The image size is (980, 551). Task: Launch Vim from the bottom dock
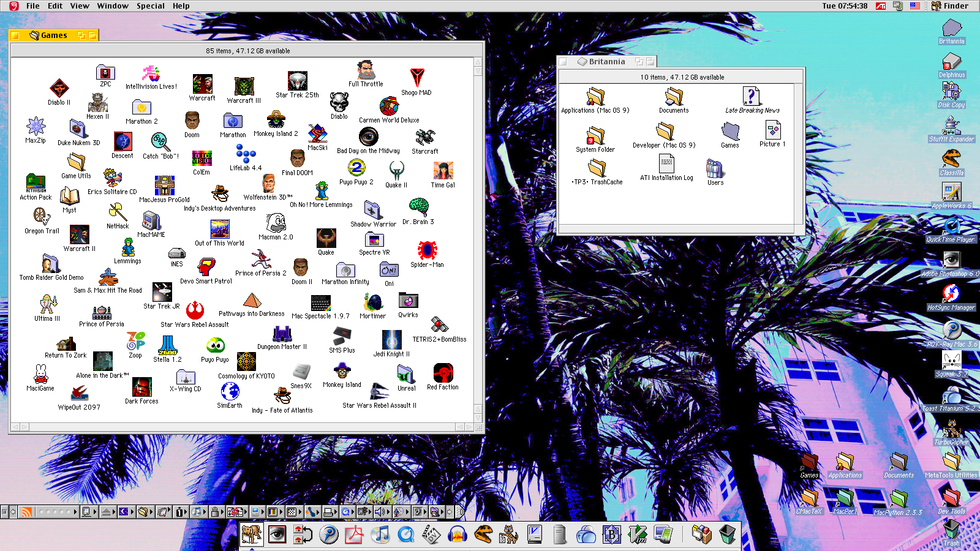[x=638, y=534]
